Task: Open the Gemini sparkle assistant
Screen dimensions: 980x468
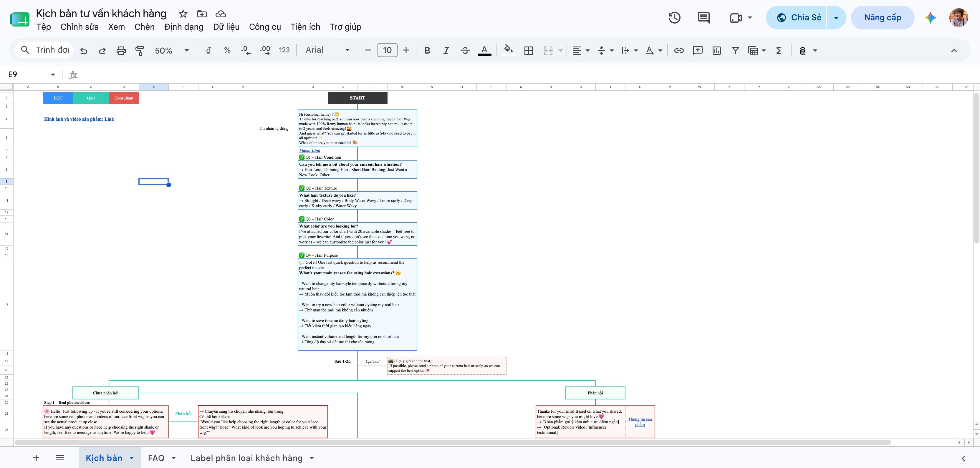Action: [930, 17]
